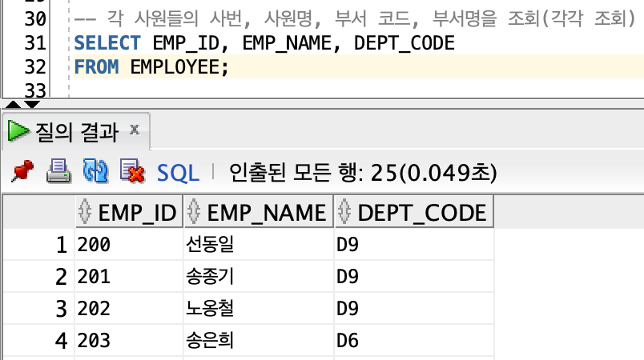The height and width of the screenshot is (360, 644).
Task: Select cell with EMP_ID 200
Action: tap(129, 244)
